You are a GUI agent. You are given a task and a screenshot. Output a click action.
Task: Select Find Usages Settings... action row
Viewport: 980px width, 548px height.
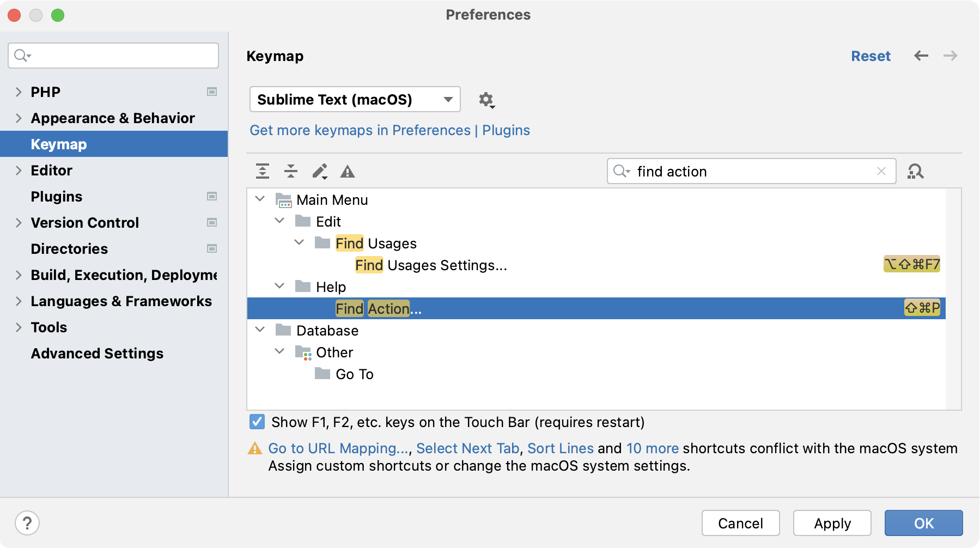(430, 265)
